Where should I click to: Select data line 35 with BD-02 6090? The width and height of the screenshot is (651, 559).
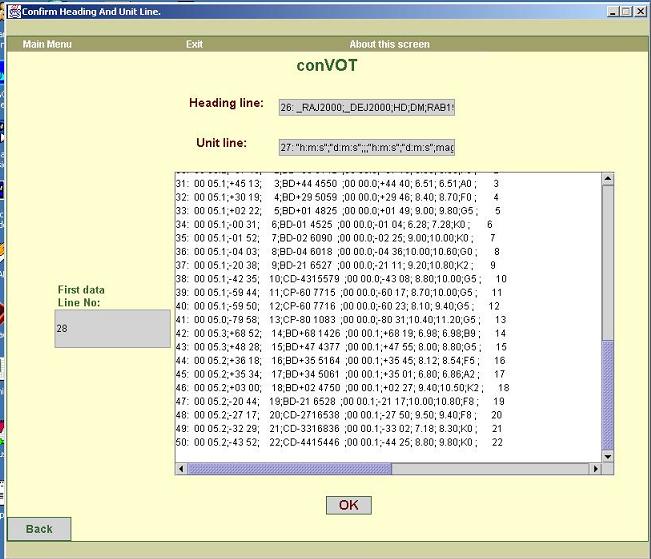[335, 238]
